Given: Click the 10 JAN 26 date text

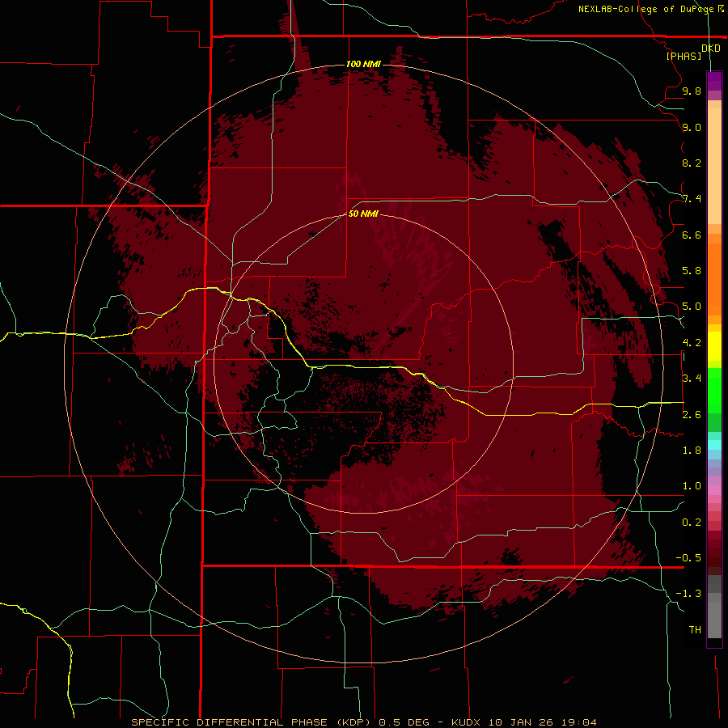Looking at the screenshot, I should pos(522,722).
